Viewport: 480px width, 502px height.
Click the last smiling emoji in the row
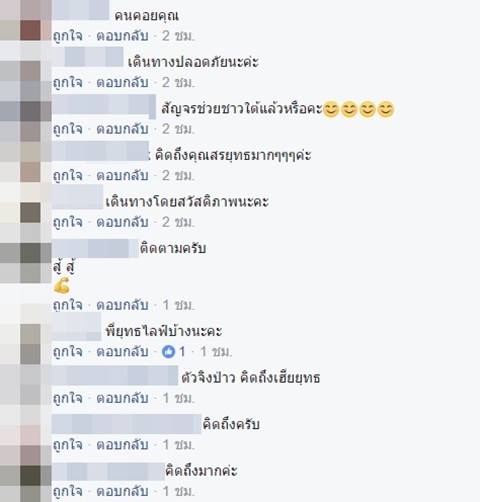point(386,109)
